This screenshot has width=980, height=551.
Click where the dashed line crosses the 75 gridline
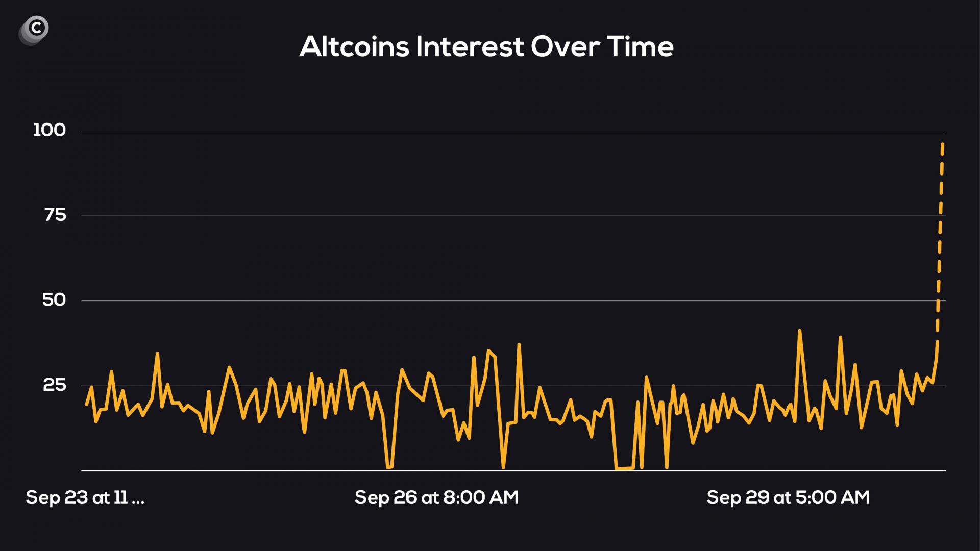coord(940,216)
